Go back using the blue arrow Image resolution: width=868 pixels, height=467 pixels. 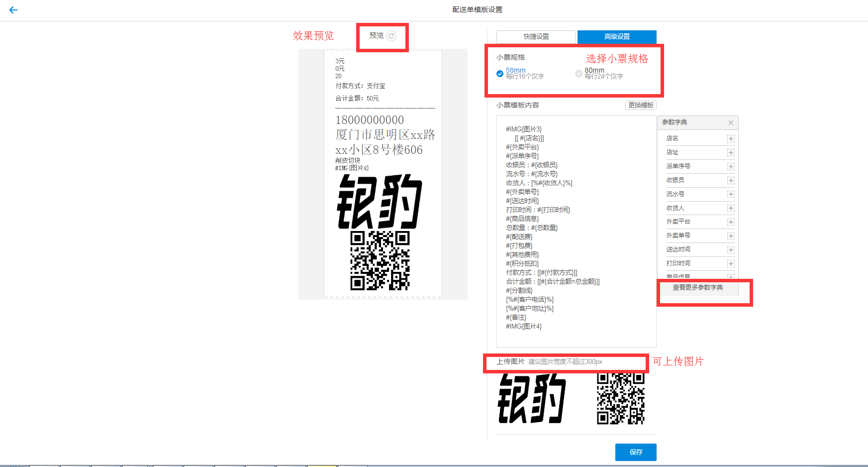[13, 9]
